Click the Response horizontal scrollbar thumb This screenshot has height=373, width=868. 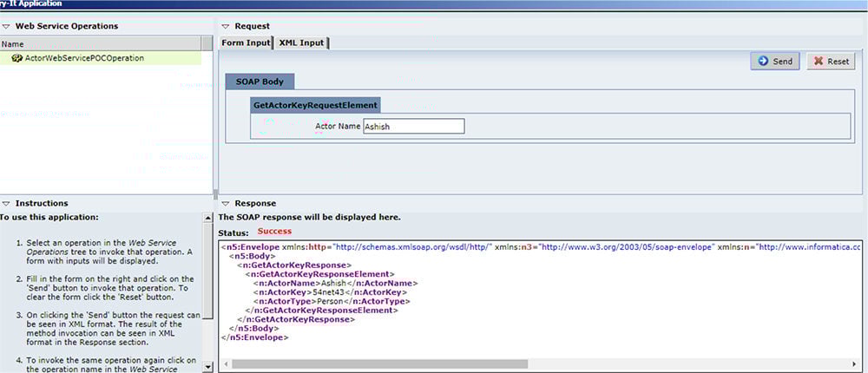[x=380, y=364]
